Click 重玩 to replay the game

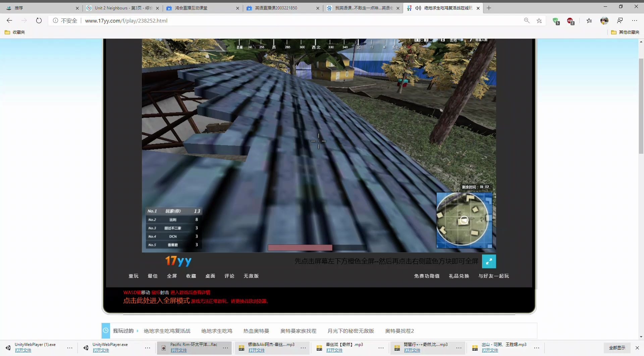133,276
